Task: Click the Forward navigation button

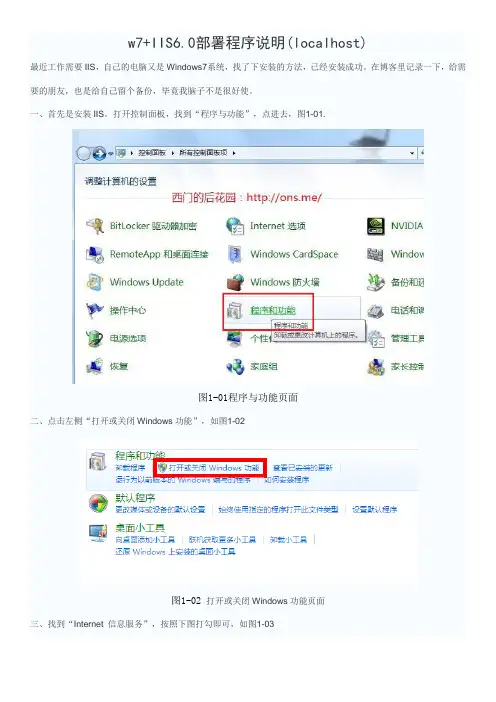Action: pos(99,154)
